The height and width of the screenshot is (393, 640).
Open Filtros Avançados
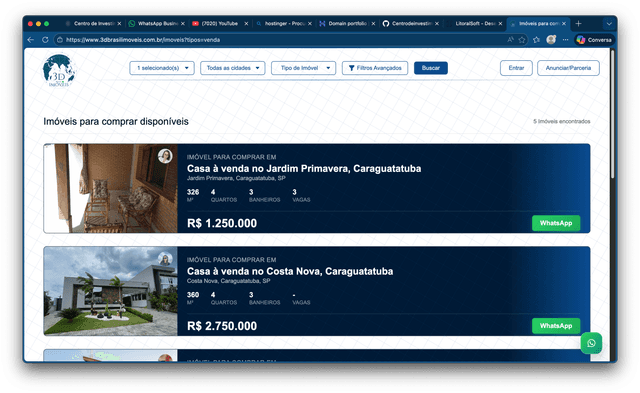pyautogui.click(x=375, y=68)
